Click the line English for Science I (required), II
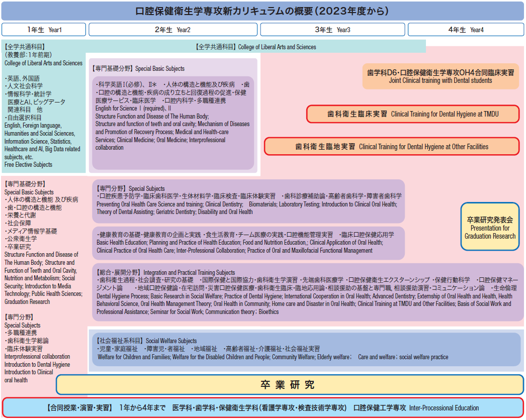The height and width of the screenshot is (420, 526). [133, 109]
